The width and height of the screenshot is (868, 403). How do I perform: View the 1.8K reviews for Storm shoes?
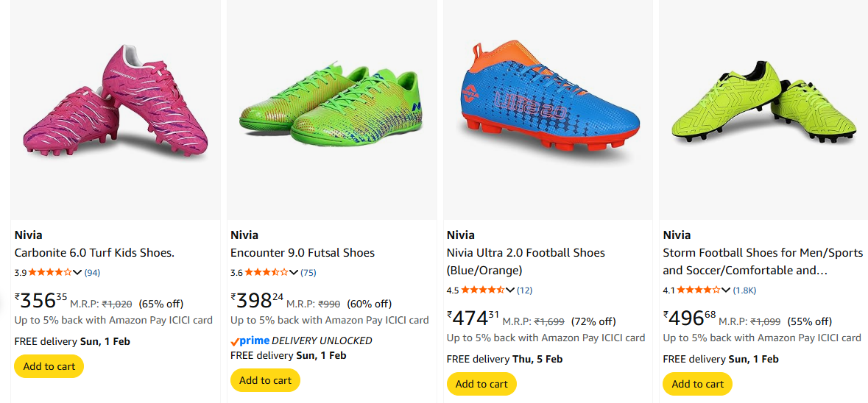[744, 290]
